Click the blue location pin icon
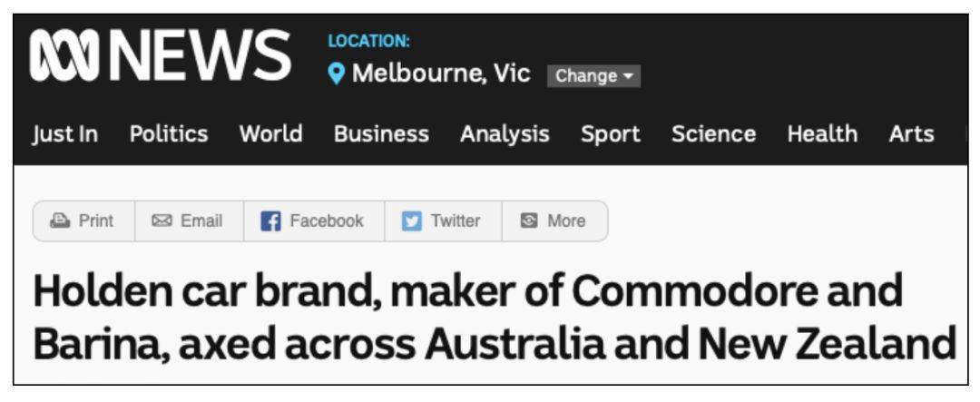This screenshot has width=980, height=402. (337, 75)
